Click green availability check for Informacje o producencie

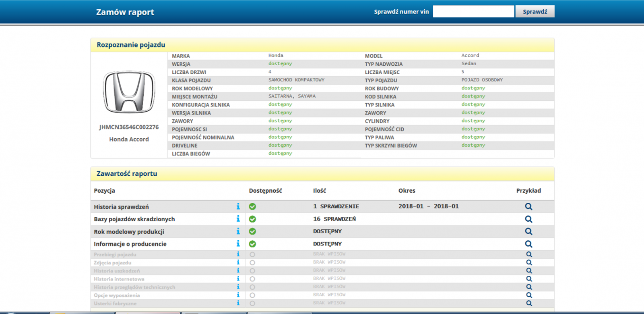pyautogui.click(x=252, y=244)
